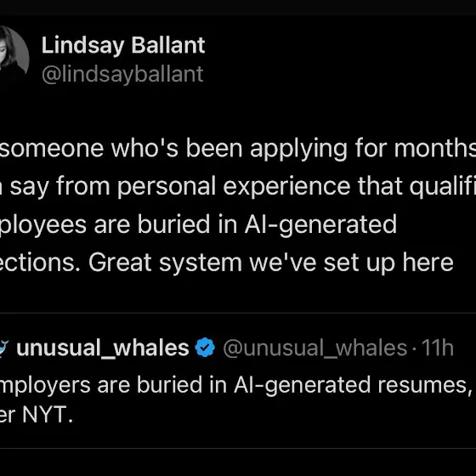Click the word "Ballant" in the display name
Screen dimensions: 476x476
168,46
